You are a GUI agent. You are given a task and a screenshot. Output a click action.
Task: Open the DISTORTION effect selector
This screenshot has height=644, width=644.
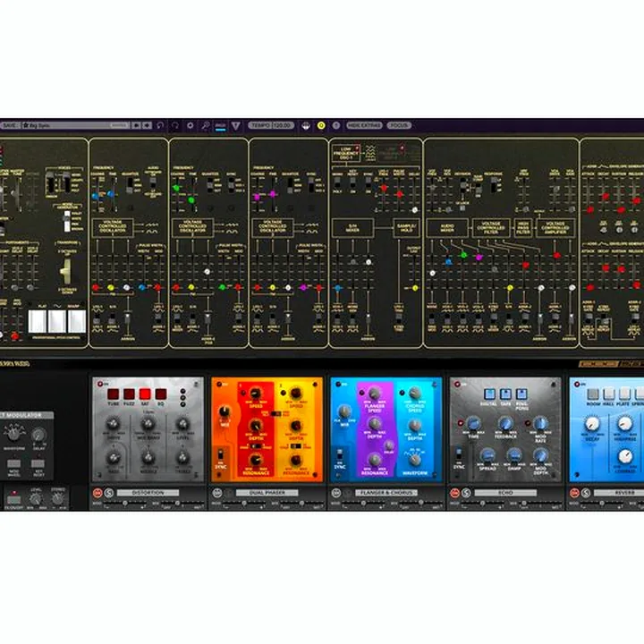tap(148, 493)
